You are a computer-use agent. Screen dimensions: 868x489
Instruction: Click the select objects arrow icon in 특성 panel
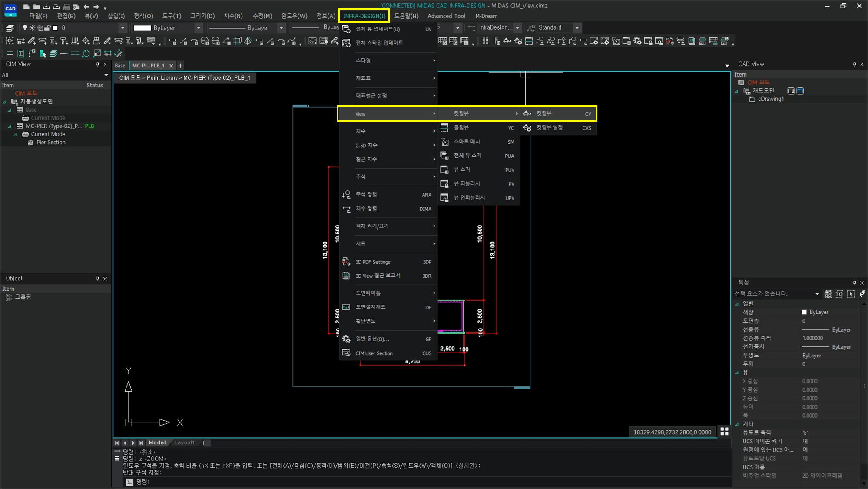click(851, 294)
